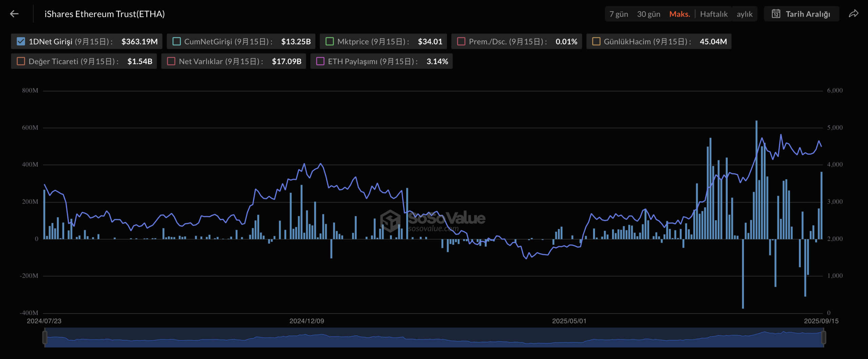Viewport: 868px width, 359px height.
Task: Open the Tarih Aralığı date range picker
Action: (801, 14)
